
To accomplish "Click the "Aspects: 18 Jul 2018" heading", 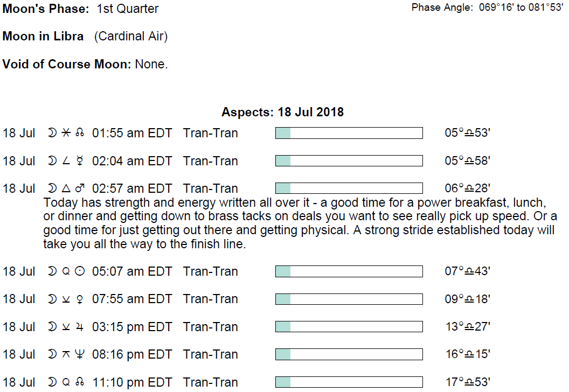I will click(x=282, y=113).
